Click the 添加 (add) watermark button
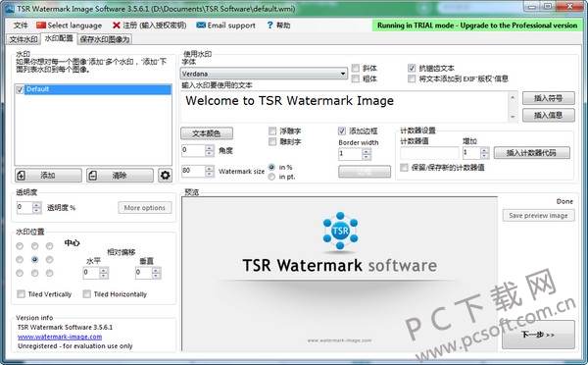Image resolution: width=588 pixels, height=365 pixels. (48, 175)
